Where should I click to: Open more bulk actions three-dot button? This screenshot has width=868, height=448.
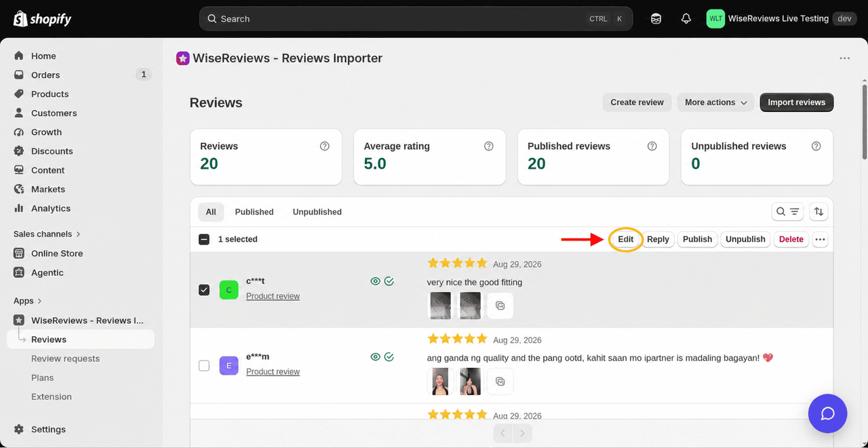tap(820, 239)
